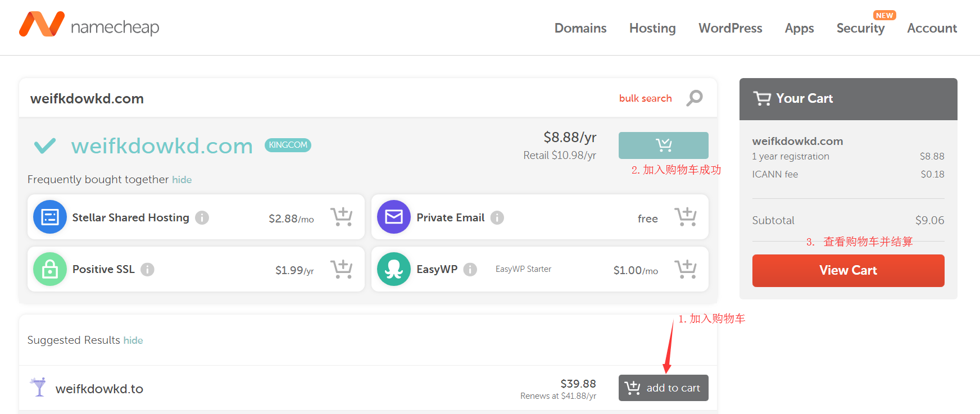Open info icon beside EasyWP
The image size is (980, 414).
(x=470, y=270)
